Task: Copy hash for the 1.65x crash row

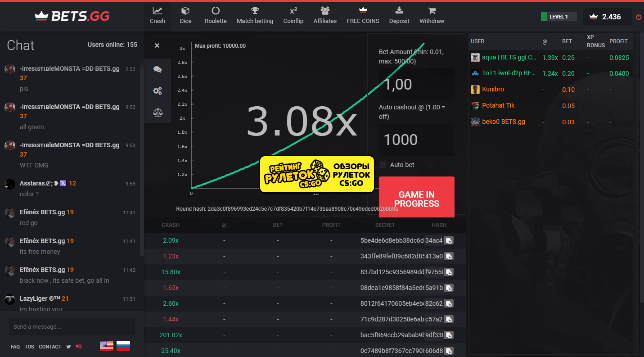Action: tap(449, 288)
